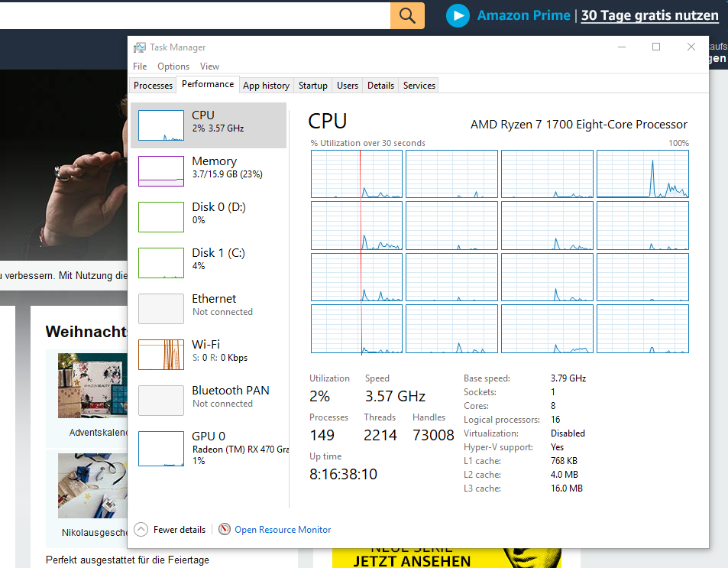
Task: Click the Virtualization Disabled value
Action: (x=568, y=433)
